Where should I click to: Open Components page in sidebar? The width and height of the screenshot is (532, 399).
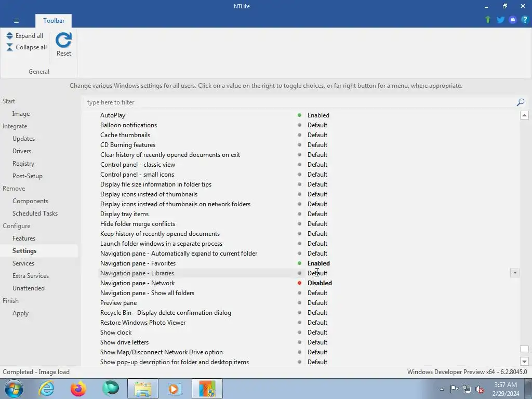[30, 201]
